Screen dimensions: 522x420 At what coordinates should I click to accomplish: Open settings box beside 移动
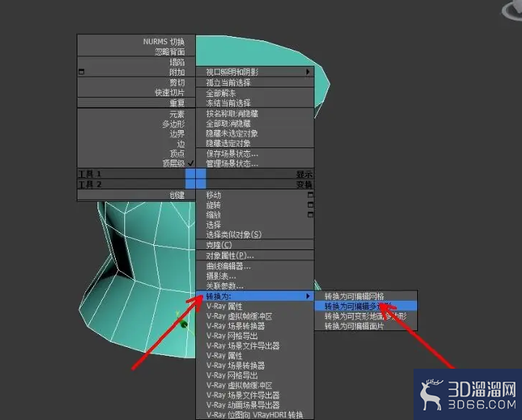tap(310, 194)
